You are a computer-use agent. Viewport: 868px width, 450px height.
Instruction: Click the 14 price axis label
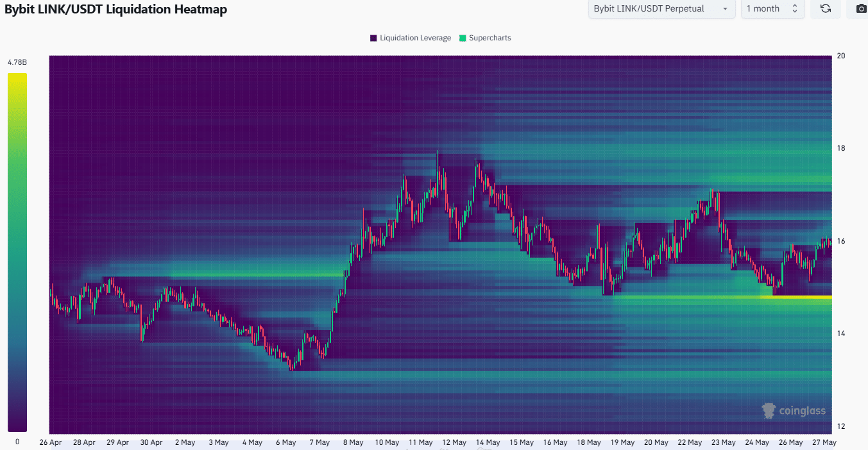tap(840, 333)
